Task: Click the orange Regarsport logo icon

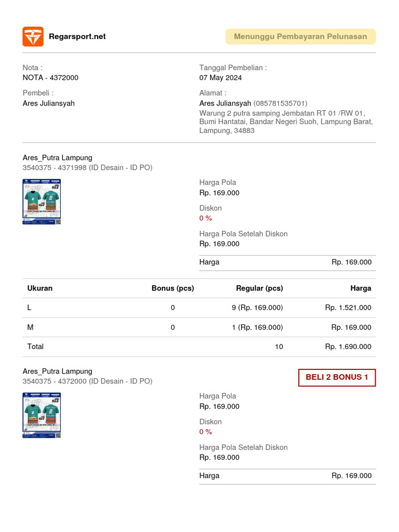Action: click(33, 36)
